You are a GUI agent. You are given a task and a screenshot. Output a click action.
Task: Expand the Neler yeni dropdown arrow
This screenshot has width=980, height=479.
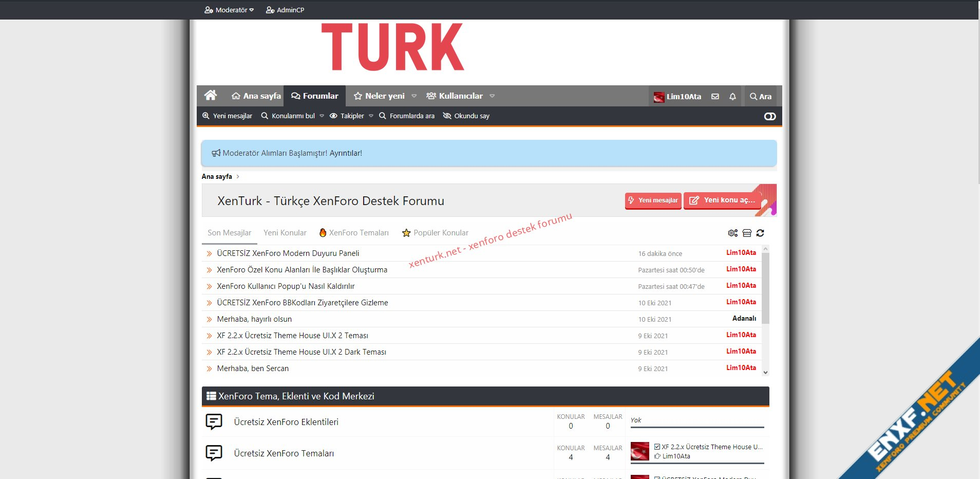coord(414,96)
